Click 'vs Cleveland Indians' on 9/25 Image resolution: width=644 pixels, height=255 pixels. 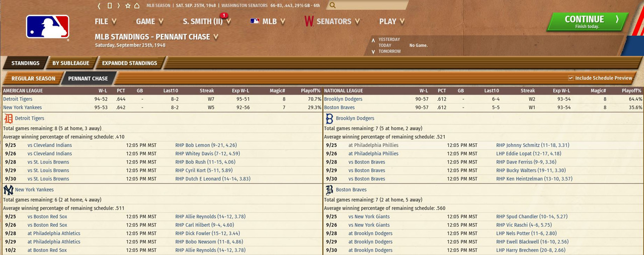click(50, 145)
